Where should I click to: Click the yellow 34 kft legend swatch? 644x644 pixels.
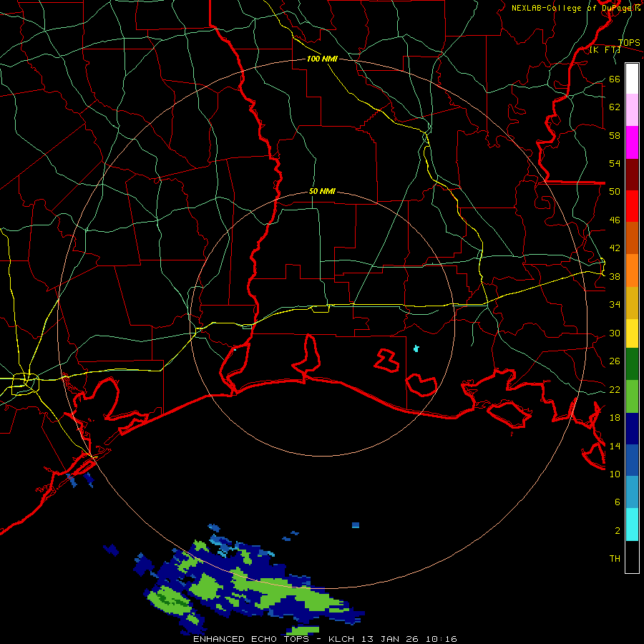click(x=632, y=333)
